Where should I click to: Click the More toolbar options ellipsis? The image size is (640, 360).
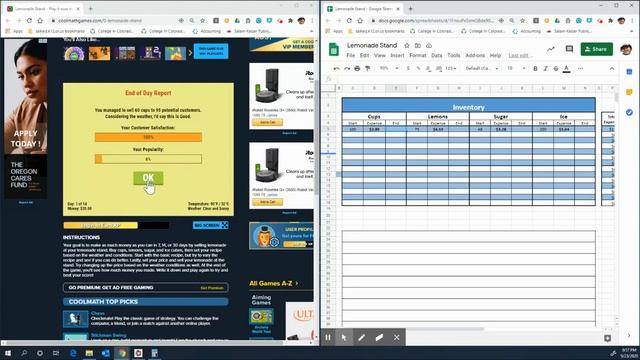[580, 69]
